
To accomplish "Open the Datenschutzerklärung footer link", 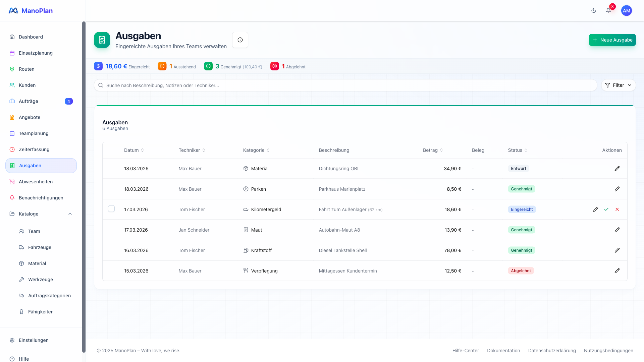I will pos(552,351).
